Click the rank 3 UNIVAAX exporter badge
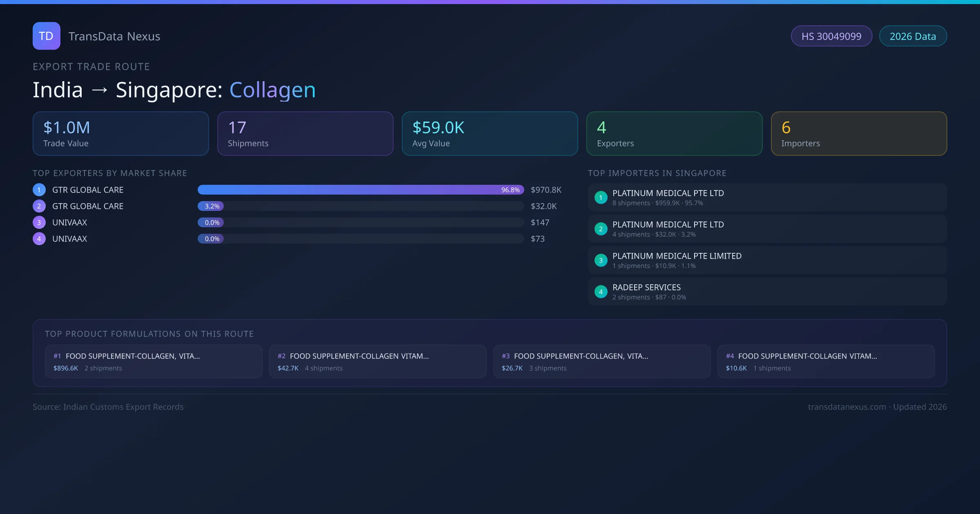Screen dimensions: 980x514 point(39,222)
